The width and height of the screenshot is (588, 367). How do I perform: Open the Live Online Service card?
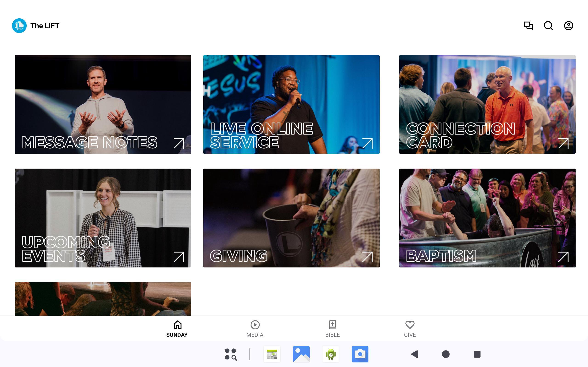291,104
